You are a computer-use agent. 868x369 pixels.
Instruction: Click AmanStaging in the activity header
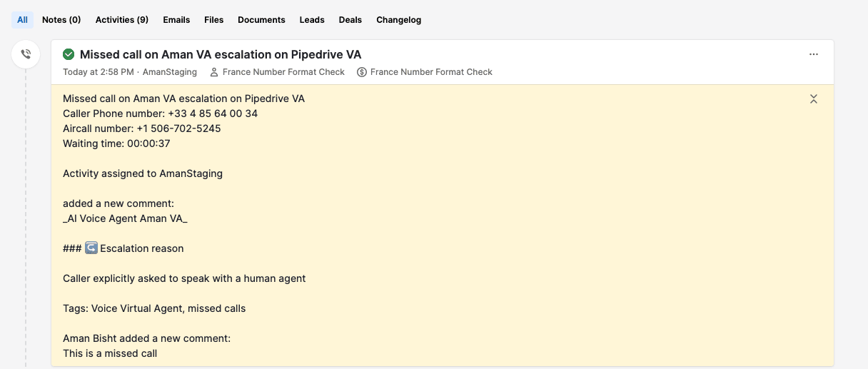[170, 72]
